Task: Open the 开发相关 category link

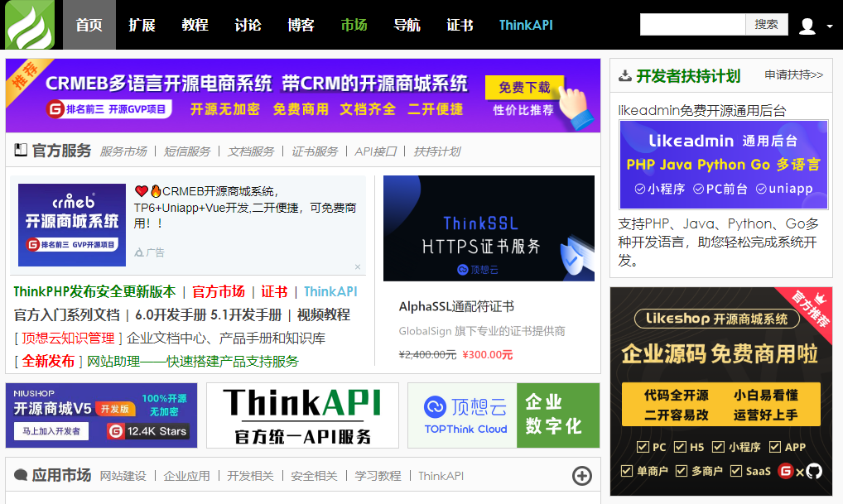Action: point(251,476)
